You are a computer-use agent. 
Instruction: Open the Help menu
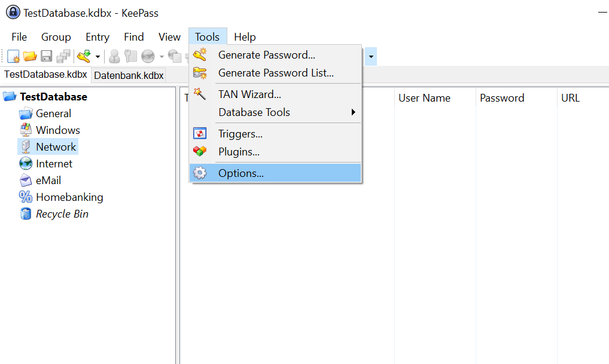(x=245, y=37)
